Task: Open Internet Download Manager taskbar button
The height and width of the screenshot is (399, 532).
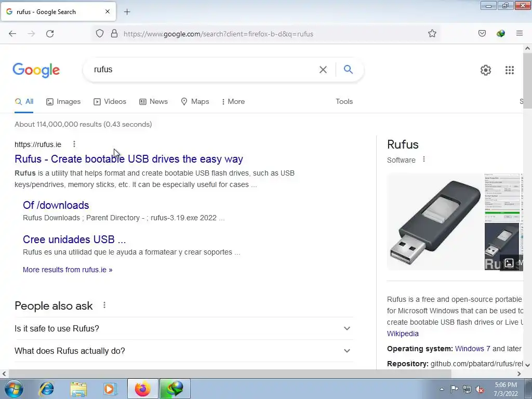Action: pyautogui.click(x=175, y=389)
